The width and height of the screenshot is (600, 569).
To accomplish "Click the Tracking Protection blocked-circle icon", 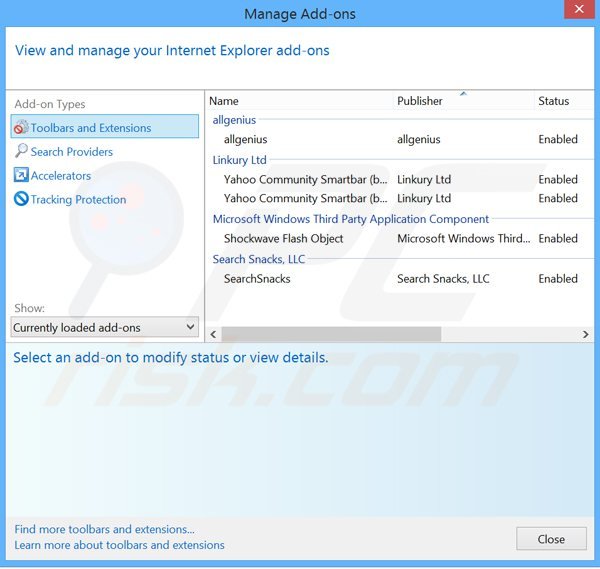I will (21, 199).
